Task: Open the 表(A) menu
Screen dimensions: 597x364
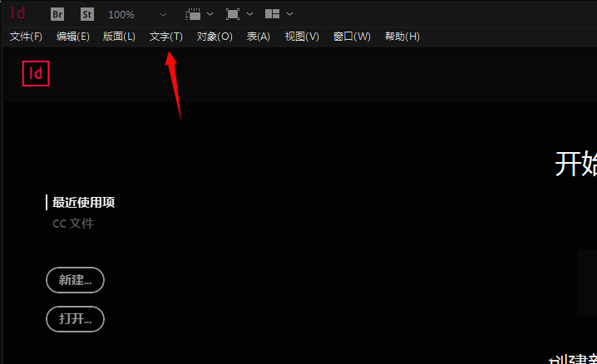Action: [x=258, y=37]
